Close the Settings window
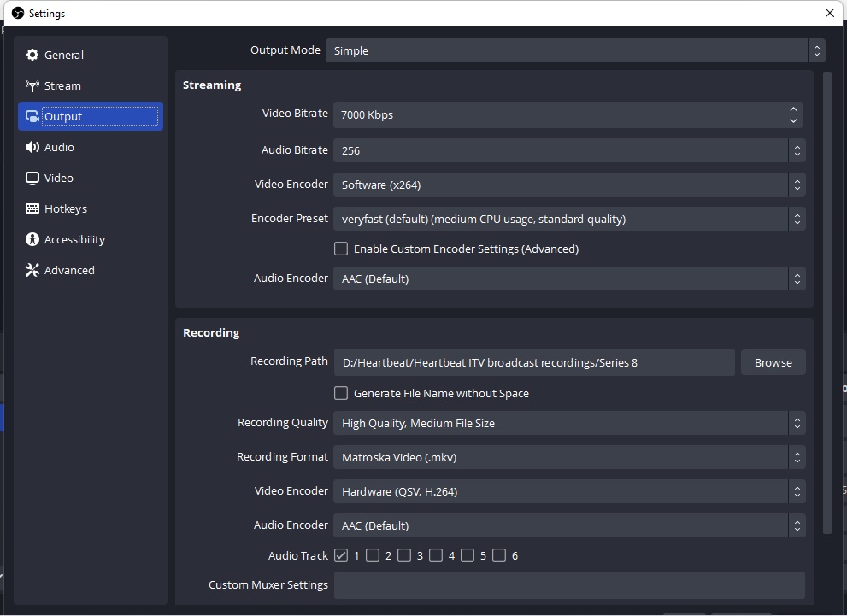The height and width of the screenshot is (616, 847). tap(830, 13)
